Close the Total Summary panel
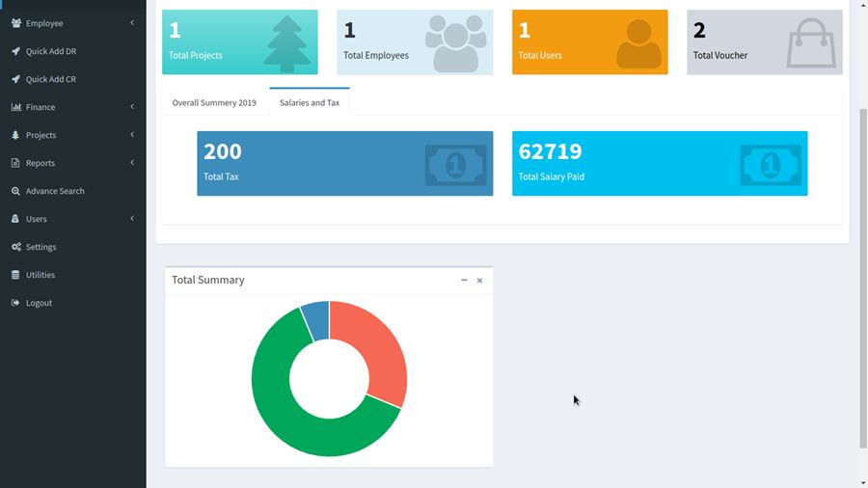 tap(479, 281)
